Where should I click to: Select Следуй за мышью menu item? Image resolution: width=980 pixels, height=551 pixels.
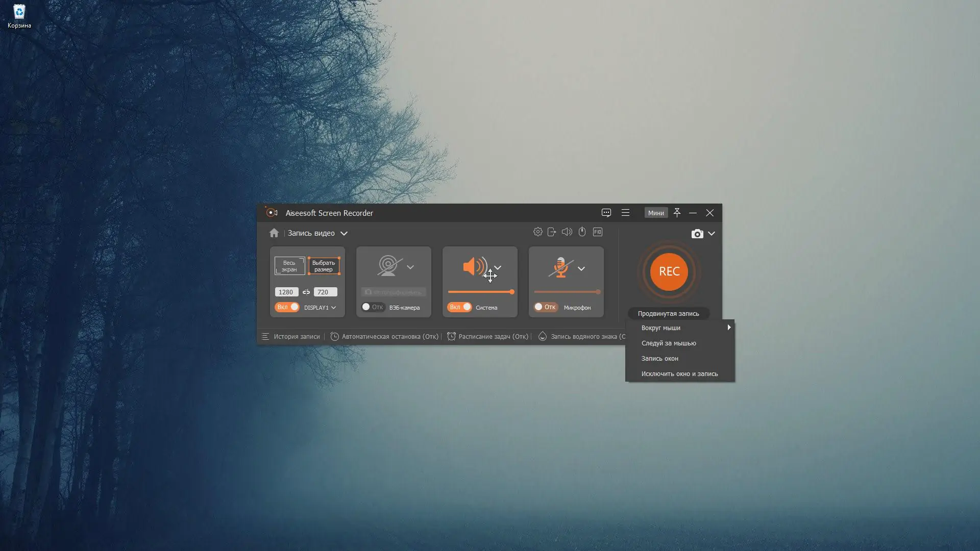coord(668,343)
